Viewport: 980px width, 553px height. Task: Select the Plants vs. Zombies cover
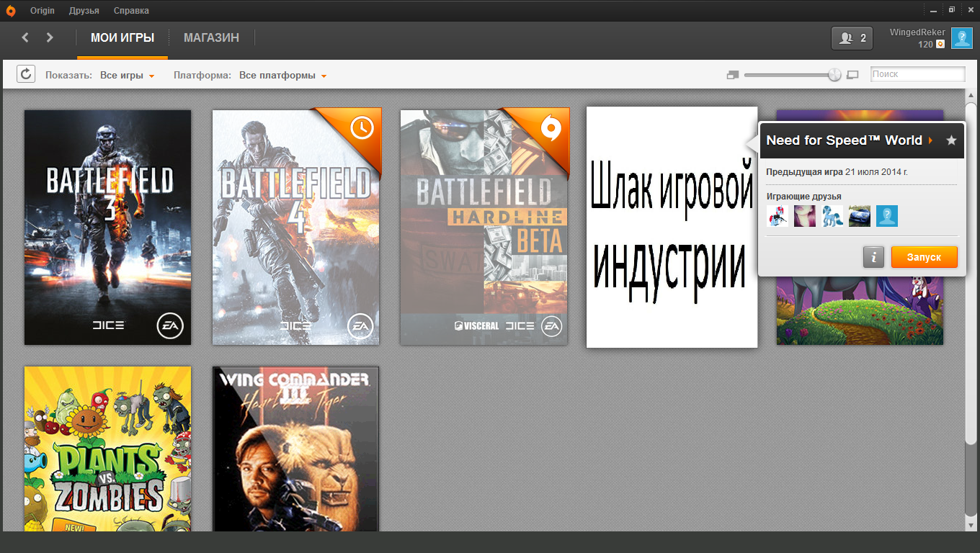(108, 449)
